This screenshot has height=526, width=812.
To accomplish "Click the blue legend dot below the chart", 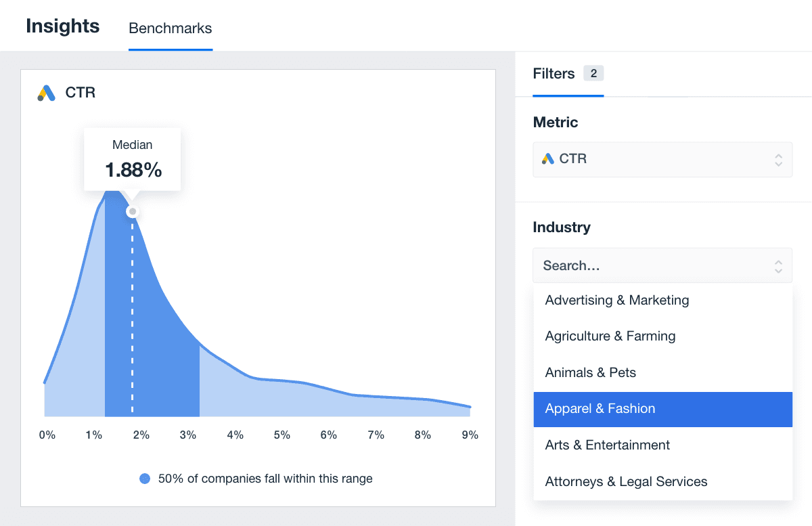I will (x=145, y=479).
